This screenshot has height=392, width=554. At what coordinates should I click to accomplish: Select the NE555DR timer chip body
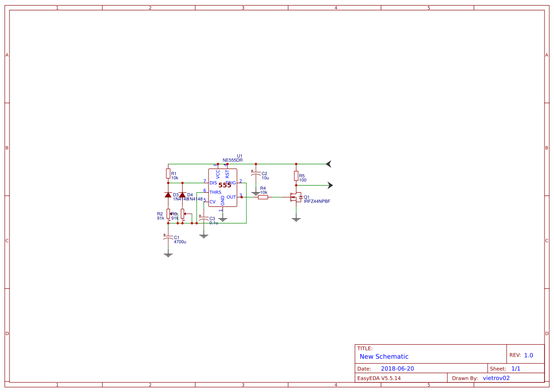click(223, 188)
